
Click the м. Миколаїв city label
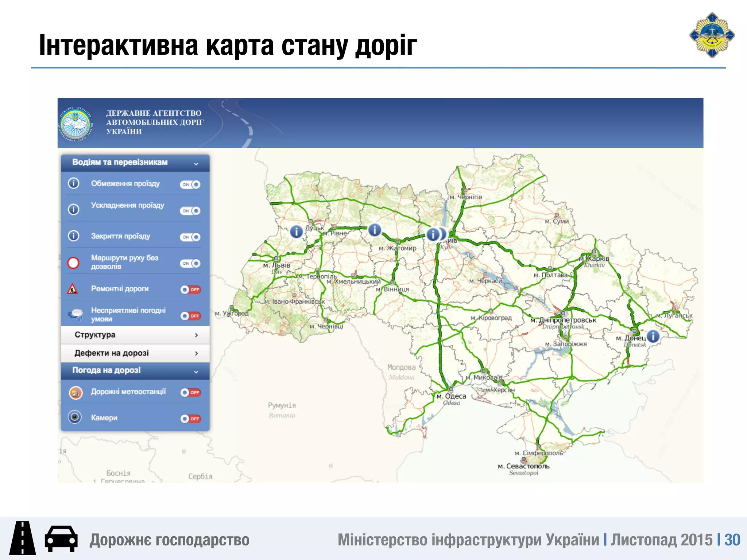tap(484, 377)
